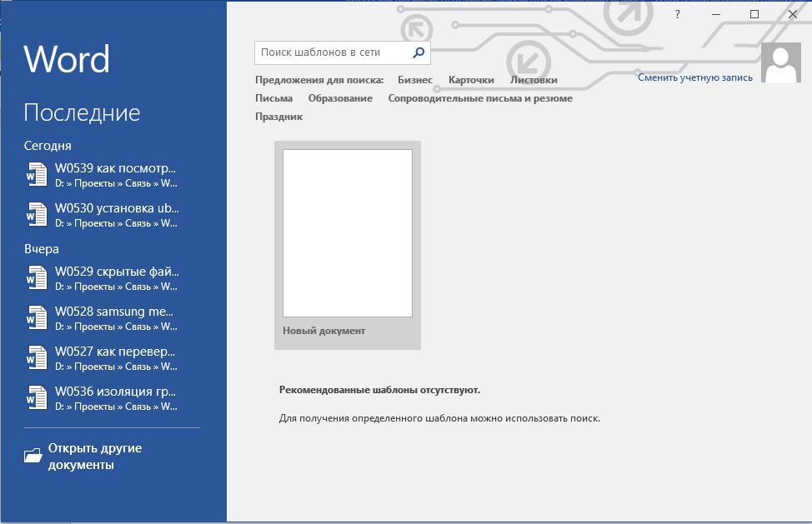Choose the Карточки search suggestion

point(471,80)
